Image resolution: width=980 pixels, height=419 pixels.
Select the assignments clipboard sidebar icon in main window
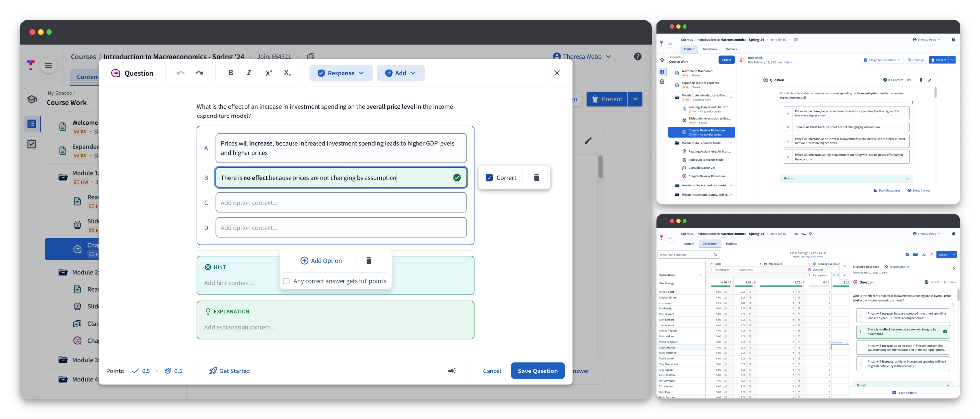click(32, 144)
